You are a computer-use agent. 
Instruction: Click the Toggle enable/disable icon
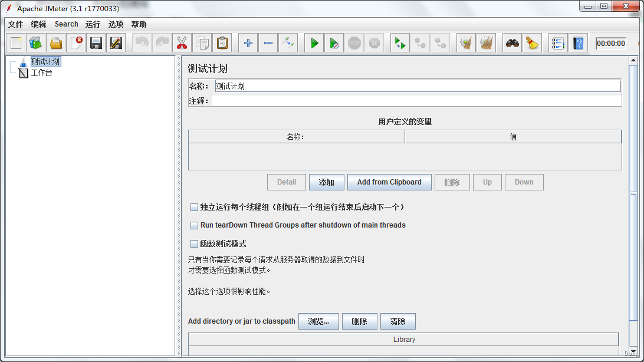coord(288,43)
